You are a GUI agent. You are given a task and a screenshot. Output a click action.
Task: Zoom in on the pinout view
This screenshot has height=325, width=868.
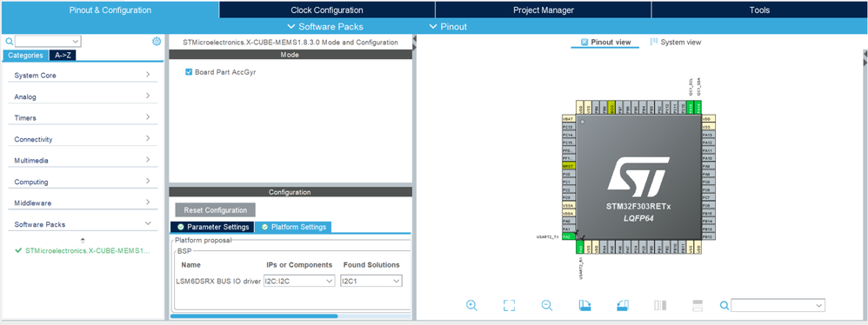pos(471,305)
